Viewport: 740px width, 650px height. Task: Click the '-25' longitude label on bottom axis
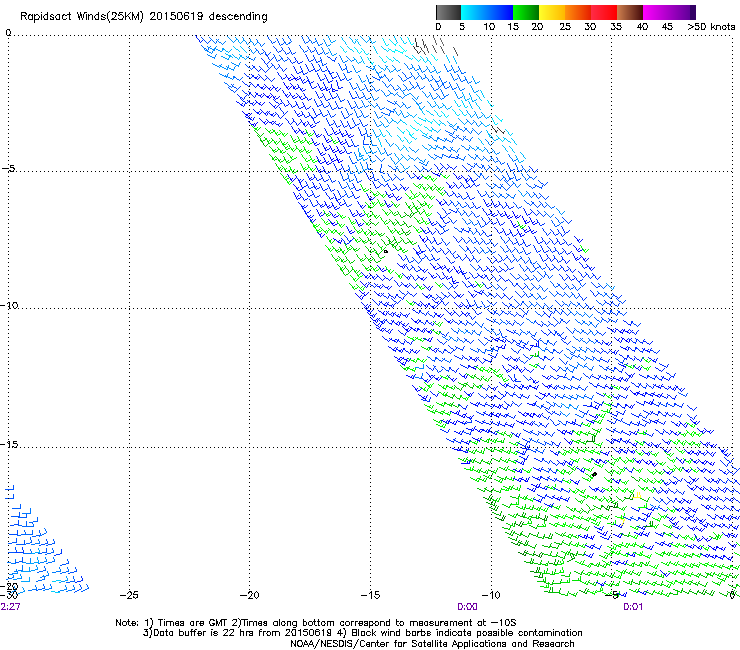pos(129,595)
